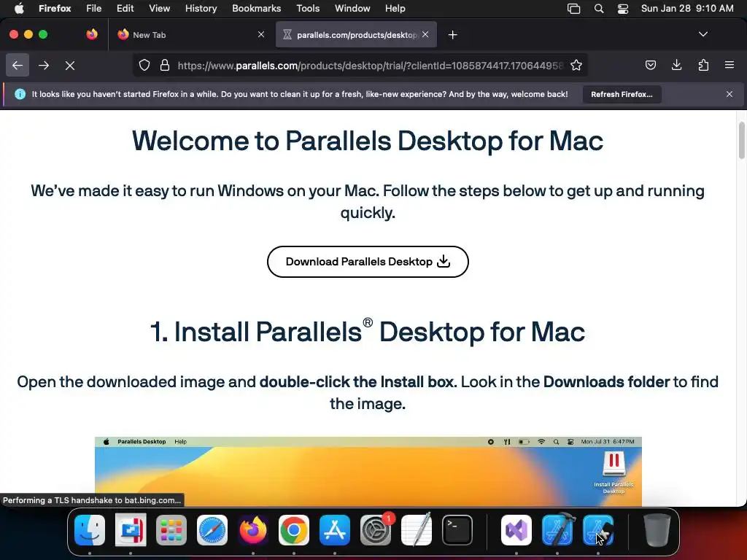Screen dimensions: 747x560
Task: Go forward using the forward arrow button
Action: coord(44,65)
